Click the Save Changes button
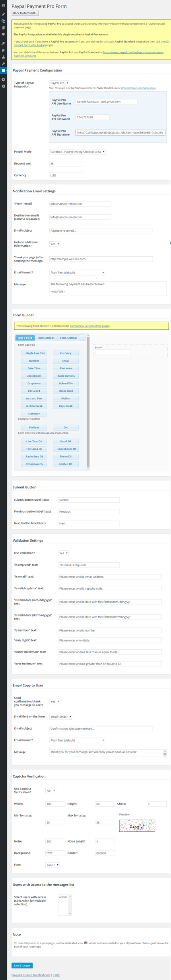 [22, 965]
